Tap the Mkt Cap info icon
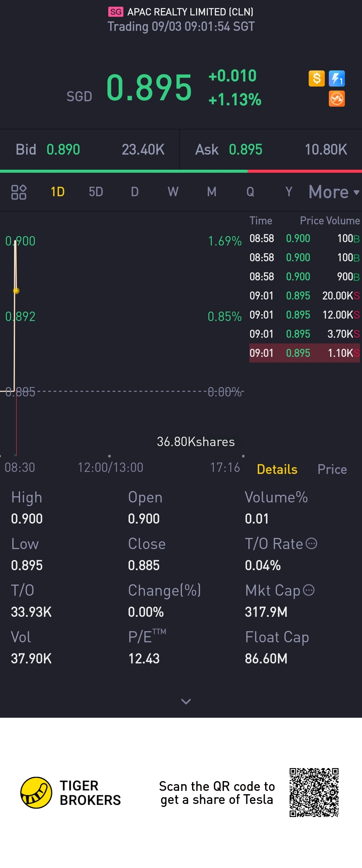The height and width of the screenshot is (868, 362). pos(309,590)
